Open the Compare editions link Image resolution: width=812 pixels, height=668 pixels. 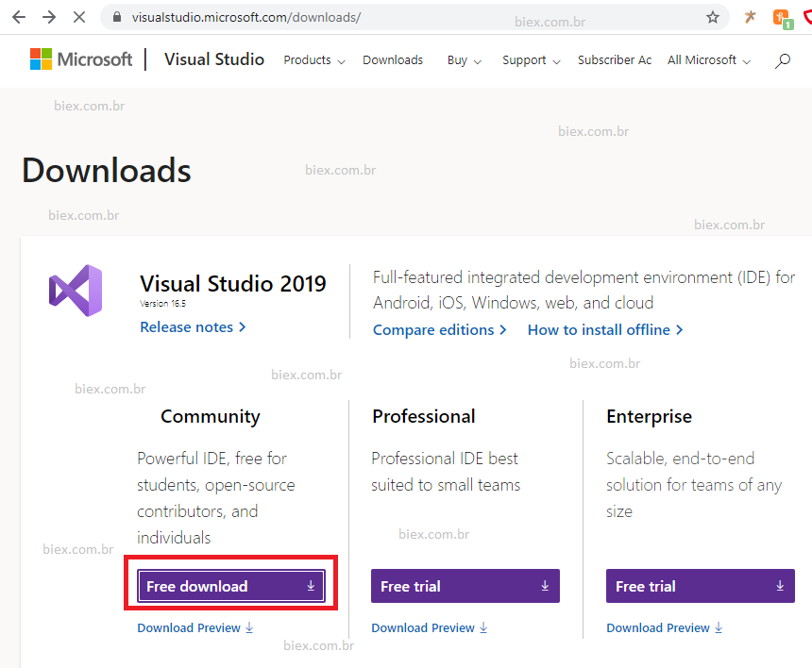pyautogui.click(x=440, y=329)
